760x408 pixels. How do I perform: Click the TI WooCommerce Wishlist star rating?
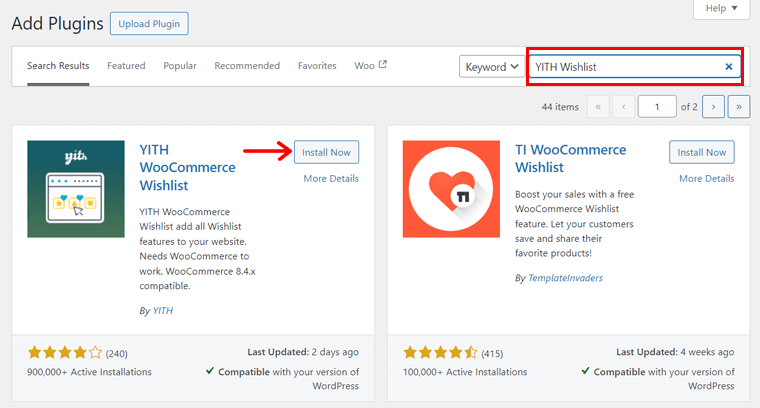click(440, 352)
